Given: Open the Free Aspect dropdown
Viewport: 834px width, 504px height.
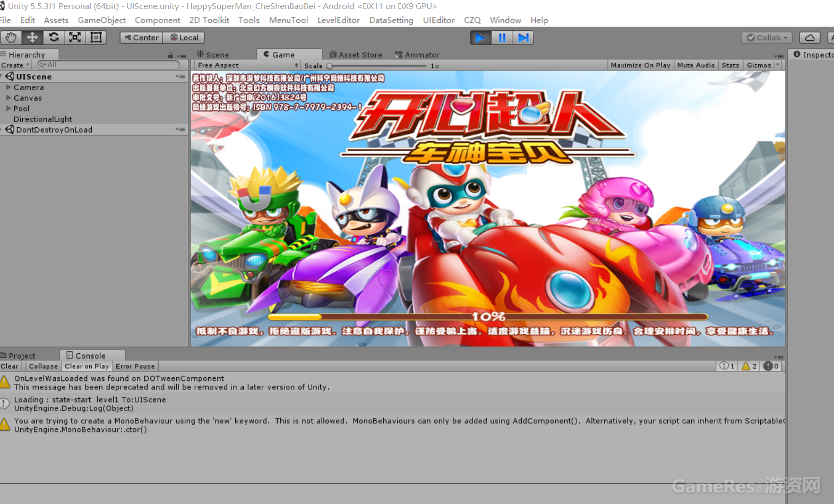Looking at the screenshot, I should pos(248,65).
